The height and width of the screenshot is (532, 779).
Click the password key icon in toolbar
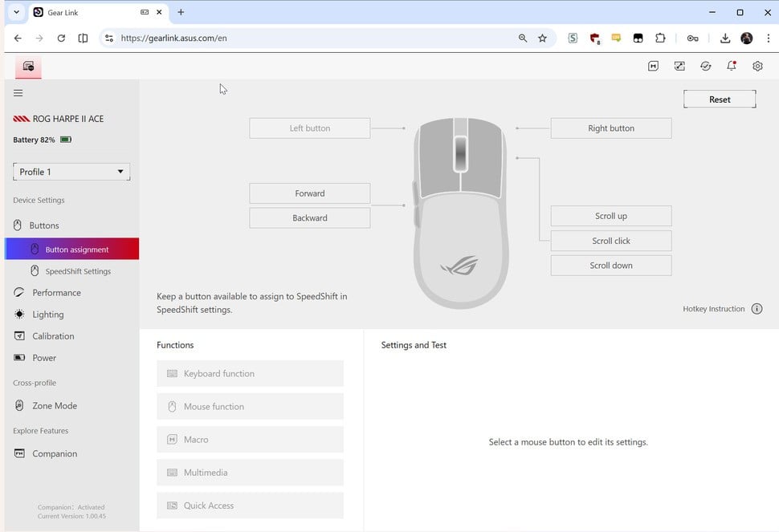pyautogui.click(x=692, y=39)
